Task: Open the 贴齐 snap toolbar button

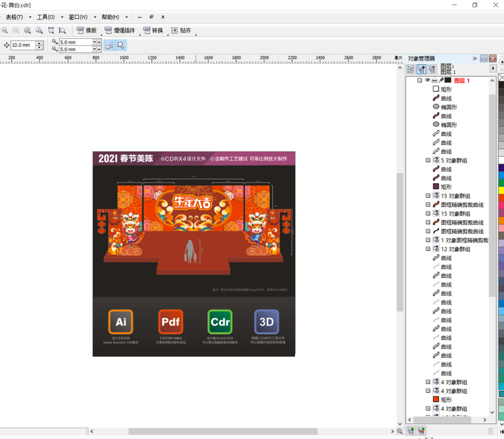Action: (181, 31)
